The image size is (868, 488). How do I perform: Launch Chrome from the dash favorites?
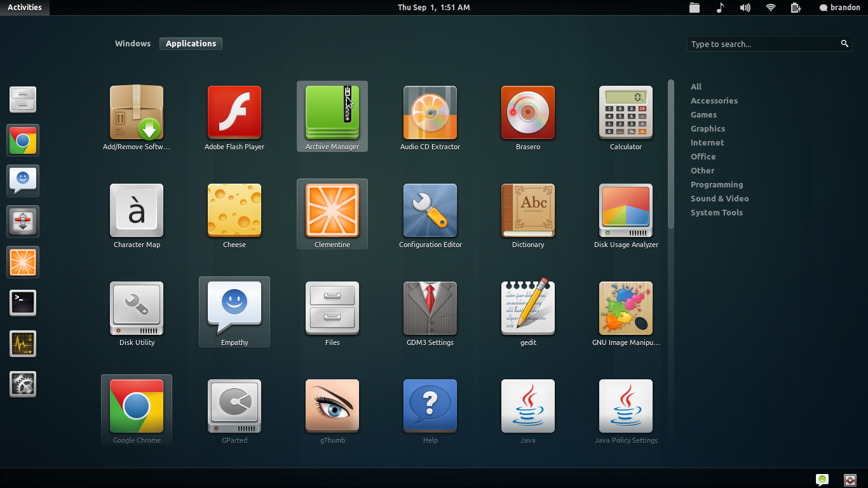[x=23, y=140]
